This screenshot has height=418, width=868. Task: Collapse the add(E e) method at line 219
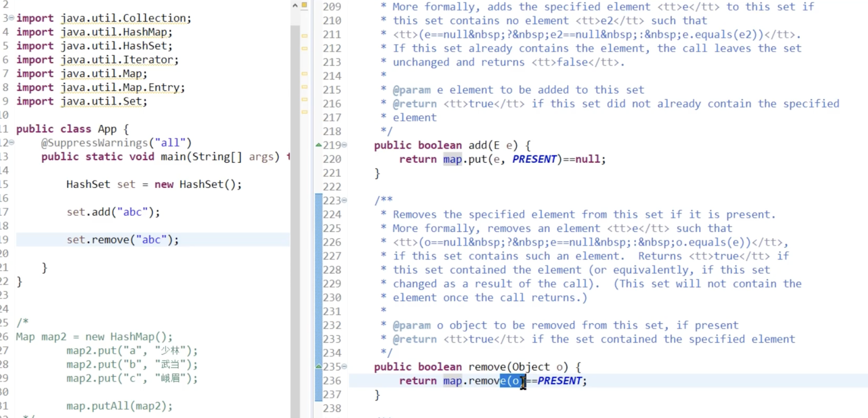click(344, 145)
